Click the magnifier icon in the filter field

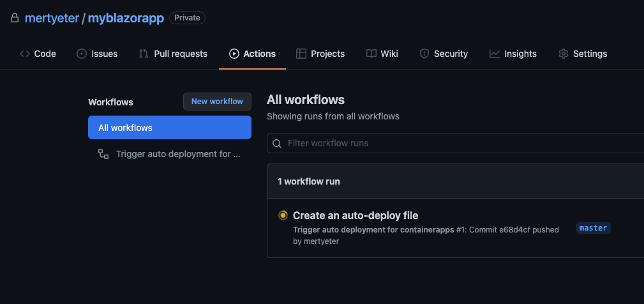point(277,143)
